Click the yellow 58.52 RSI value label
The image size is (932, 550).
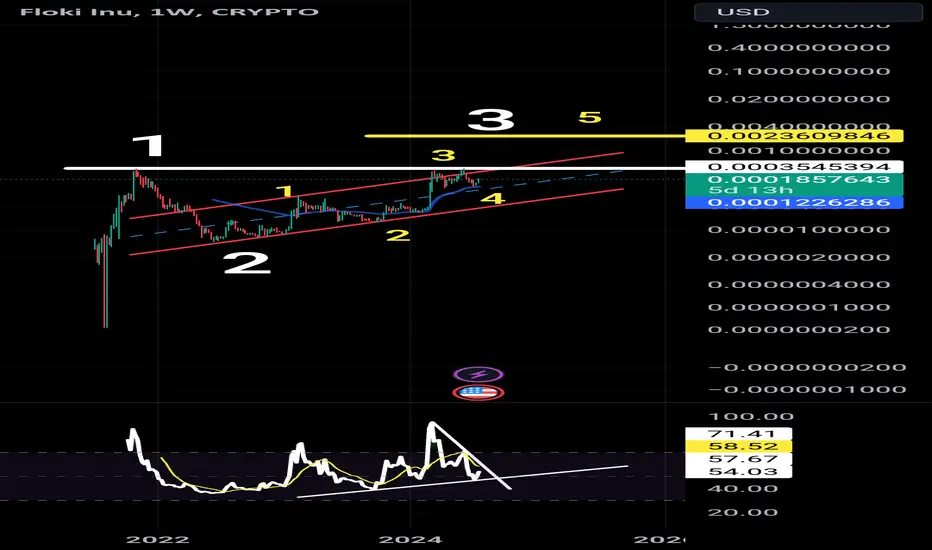739,447
